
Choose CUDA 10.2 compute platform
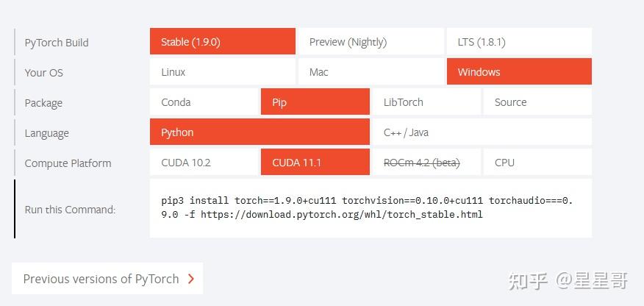point(204,163)
